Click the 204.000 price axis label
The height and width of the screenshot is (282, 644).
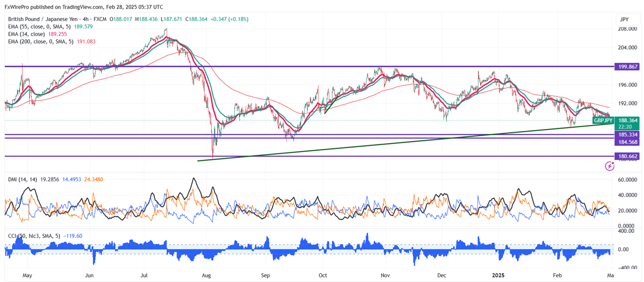click(628, 47)
